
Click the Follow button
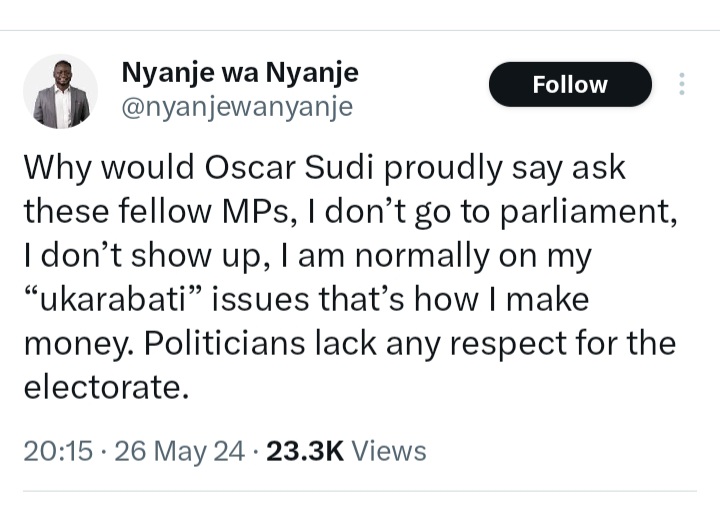570,84
